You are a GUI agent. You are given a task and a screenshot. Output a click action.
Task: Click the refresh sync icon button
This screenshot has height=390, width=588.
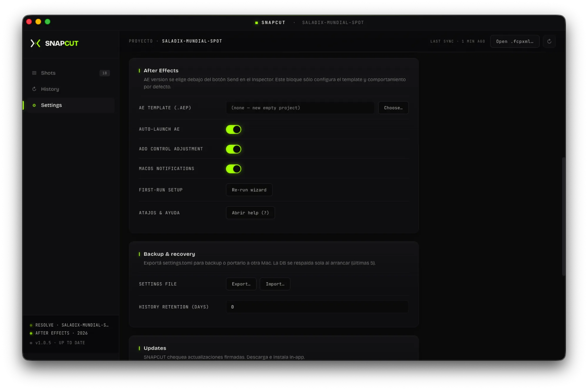coord(549,41)
